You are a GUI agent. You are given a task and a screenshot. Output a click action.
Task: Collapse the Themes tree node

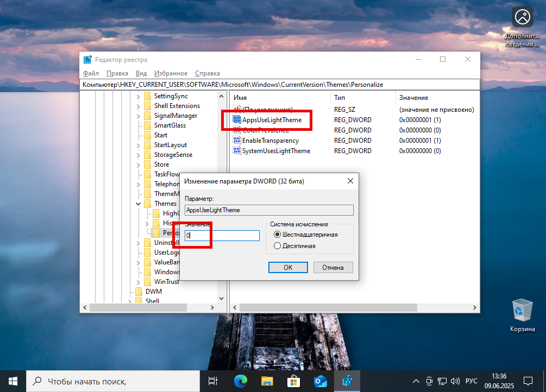[139, 203]
